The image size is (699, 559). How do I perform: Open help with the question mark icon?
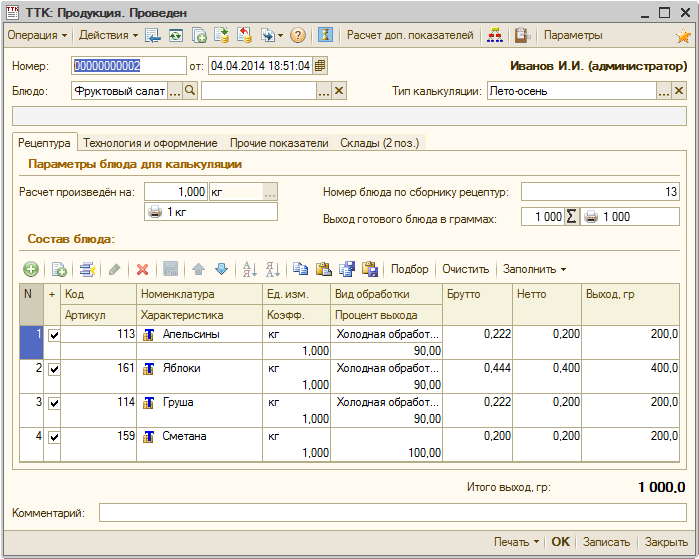point(297,35)
